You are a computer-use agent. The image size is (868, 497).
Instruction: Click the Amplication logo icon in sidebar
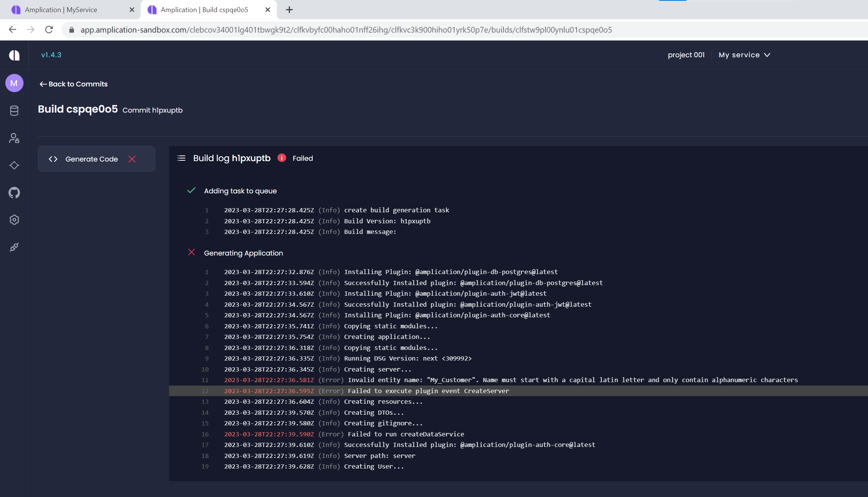pos(14,55)
